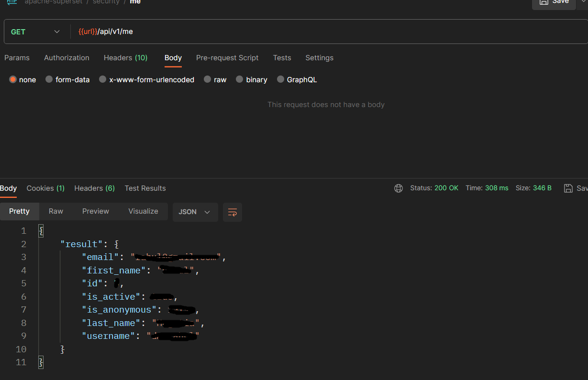The image size is (588, 380).
Task: Click the me breadcrumb item
Action: 135,2
